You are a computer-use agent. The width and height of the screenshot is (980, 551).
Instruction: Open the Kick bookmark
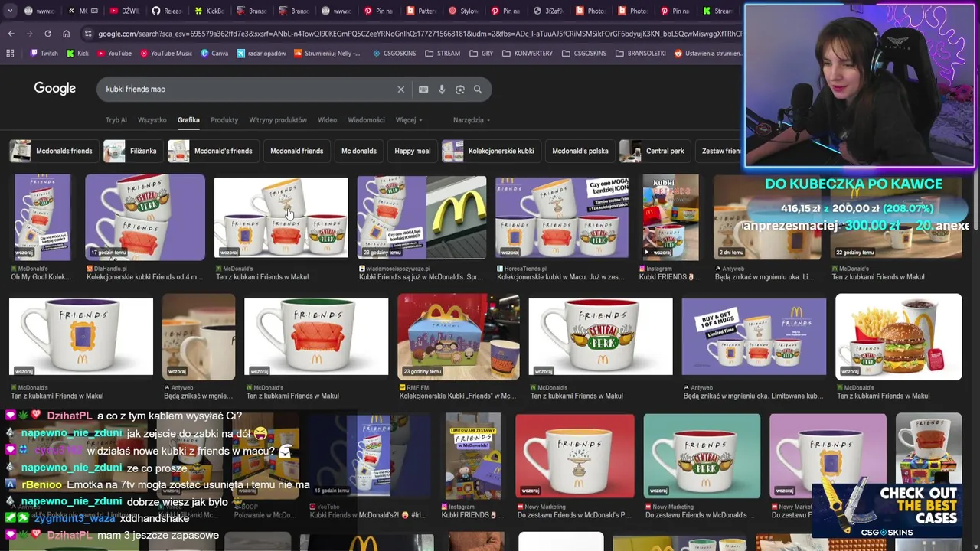tap(77, 54)
